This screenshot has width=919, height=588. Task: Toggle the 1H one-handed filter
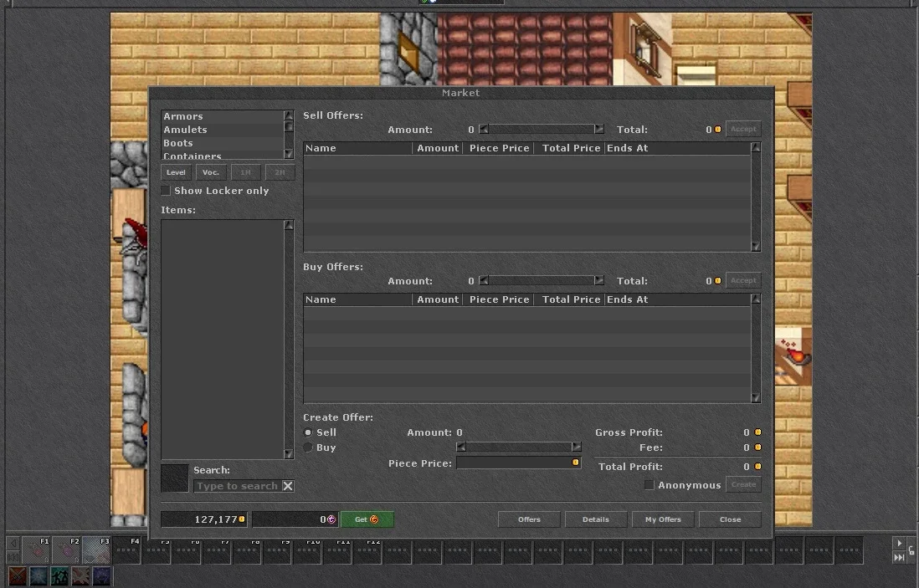pos(245,172)
